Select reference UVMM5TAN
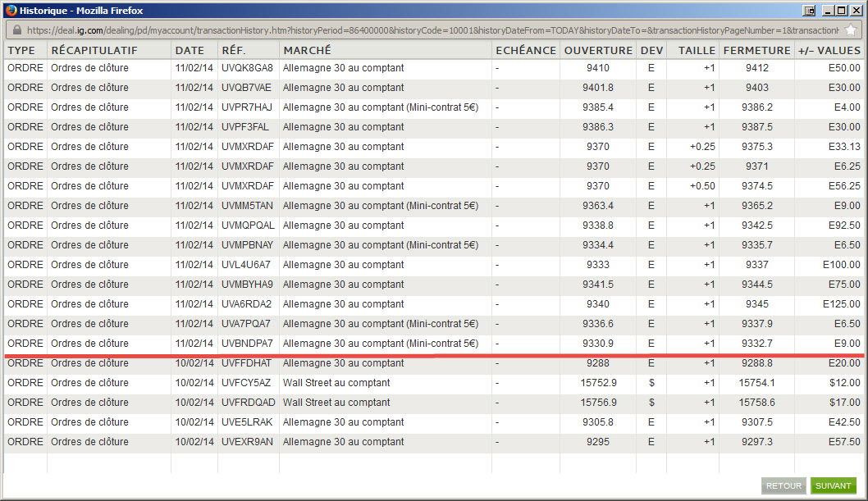This screenshot has width=868, height=501. (x=248, y=206)
